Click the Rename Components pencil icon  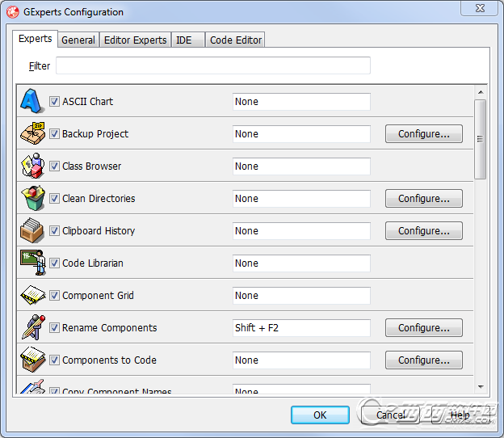click(x=33, y=327)
